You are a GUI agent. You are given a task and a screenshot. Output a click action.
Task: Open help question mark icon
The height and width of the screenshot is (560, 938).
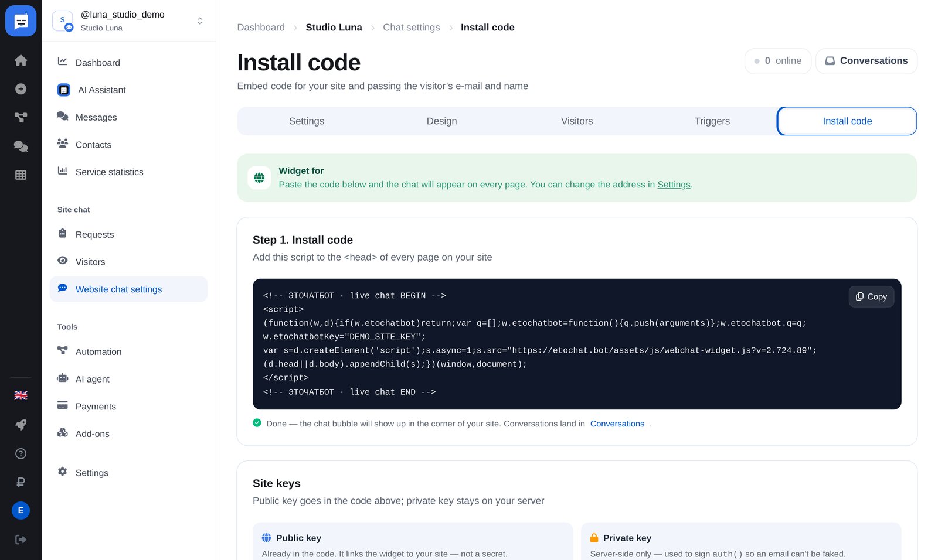pyautogui.click(x=21, y=453)
